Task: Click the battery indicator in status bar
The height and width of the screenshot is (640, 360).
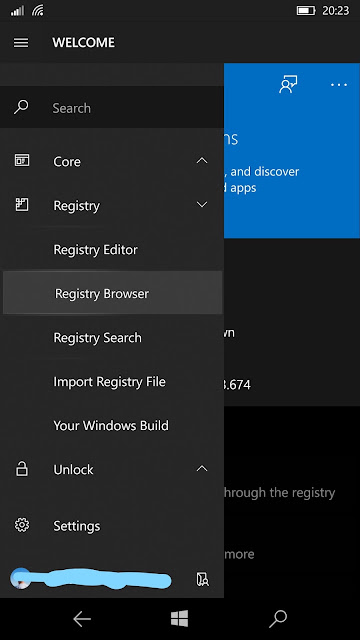Action: click(x=306, y=11)
